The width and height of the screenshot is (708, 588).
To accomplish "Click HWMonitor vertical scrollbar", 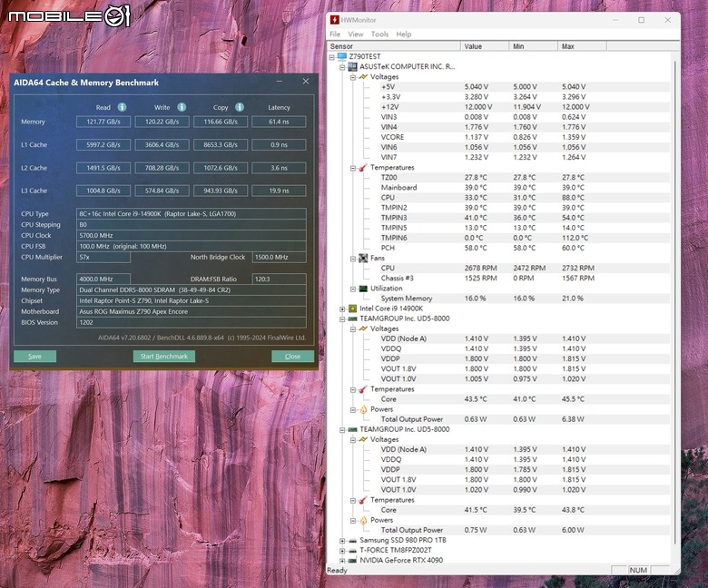I will tap(676, 302).
